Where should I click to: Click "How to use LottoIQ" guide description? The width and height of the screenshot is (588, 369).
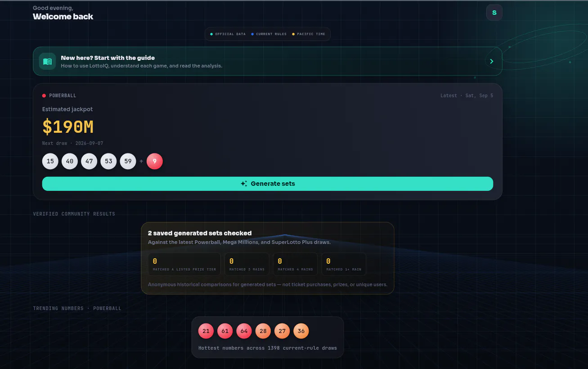[x=142, y=66]
